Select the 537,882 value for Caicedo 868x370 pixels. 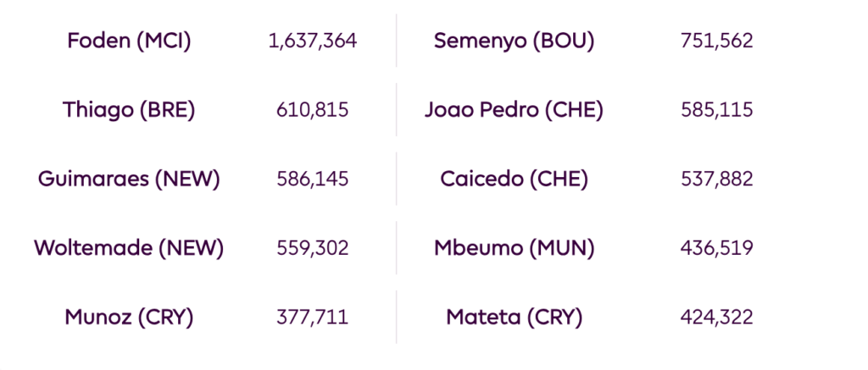(716, 179)
